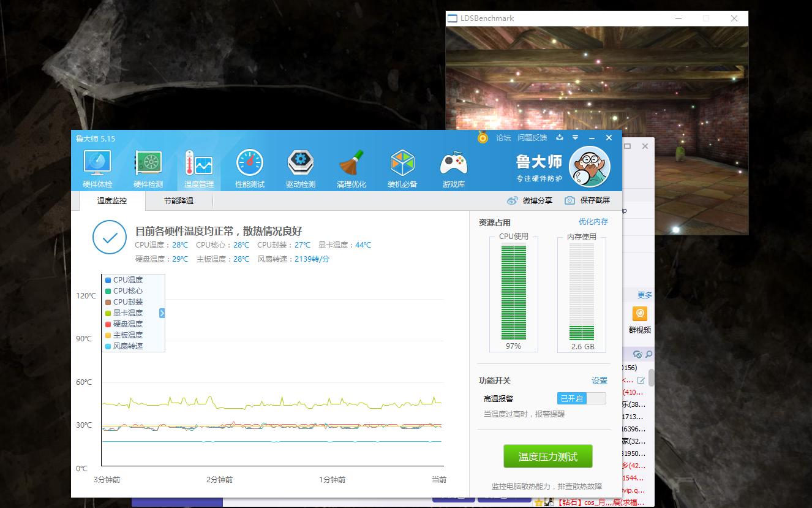
Task: Click the LDSBenchmark window title
Action: point(487,18)
